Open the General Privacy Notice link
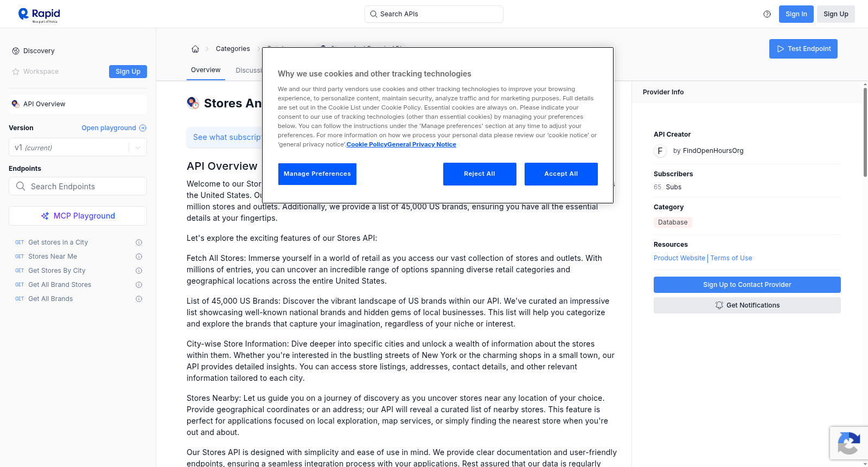The image size is (868, 467). [x=422, y=144]
